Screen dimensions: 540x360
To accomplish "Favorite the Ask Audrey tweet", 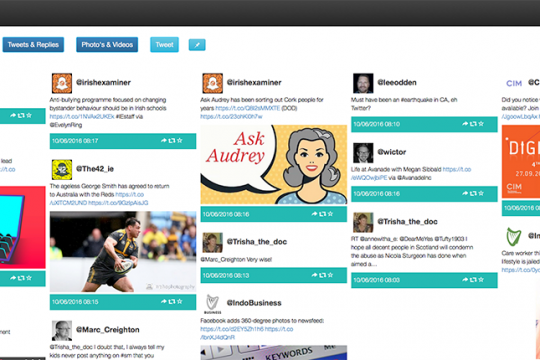I will point(330,214).
